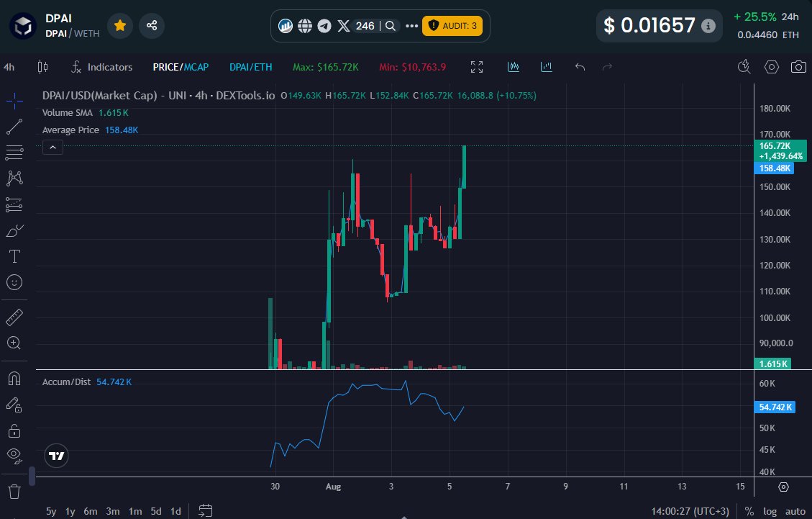Open the chart analytics icon in the social bar
This screenshot has width=812, height=519.
[x=286, y=25]
